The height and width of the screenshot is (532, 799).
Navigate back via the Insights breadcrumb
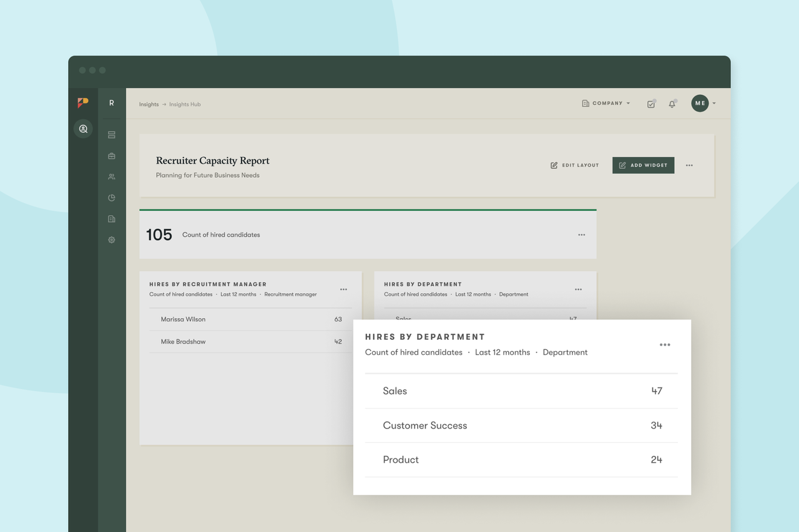click(149, 104)
